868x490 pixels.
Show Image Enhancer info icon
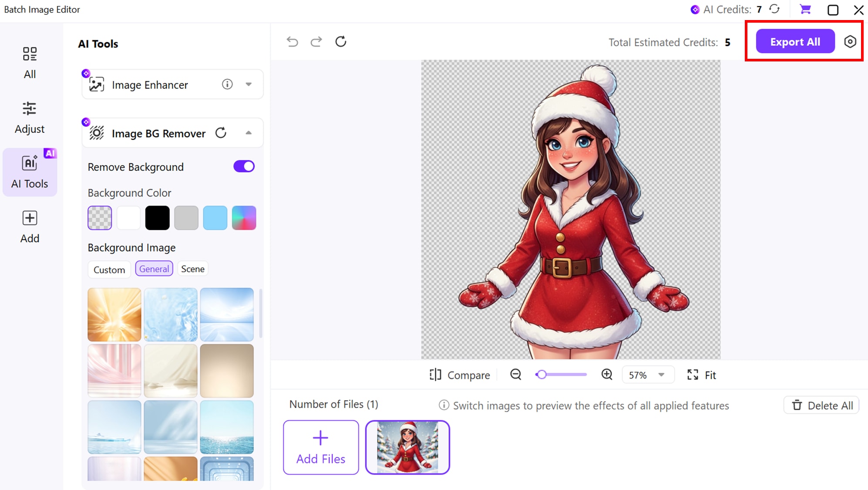point(227,84)
